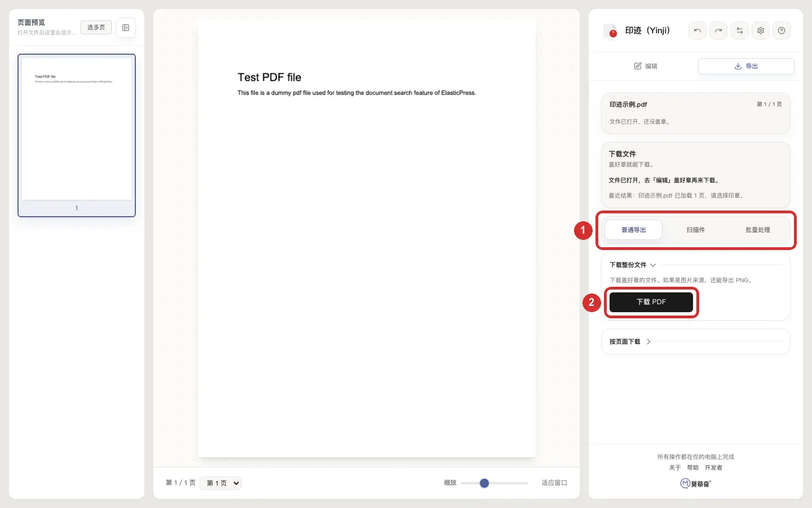Expand the 按页面下载 section
Screen dimensions: 812x508
tap(630, 341)
